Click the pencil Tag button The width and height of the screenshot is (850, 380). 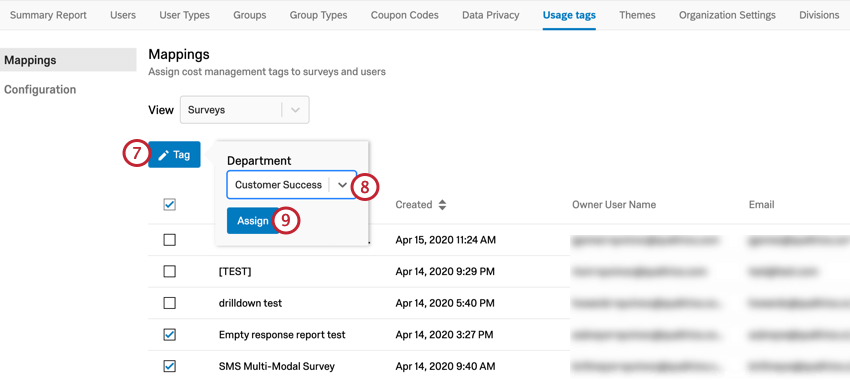pos(174,155)
